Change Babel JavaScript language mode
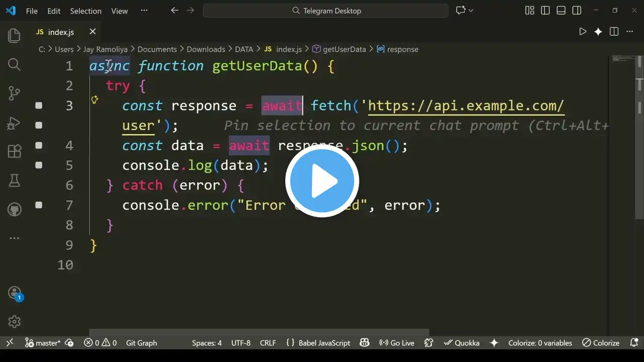The image size is (644, 362). pyautogui.click(x=318, y=343)
